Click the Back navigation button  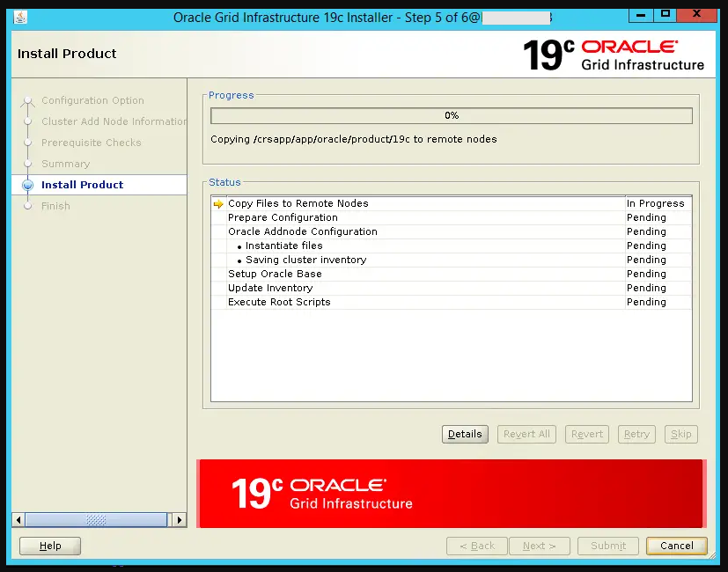[x=477, y=546]
